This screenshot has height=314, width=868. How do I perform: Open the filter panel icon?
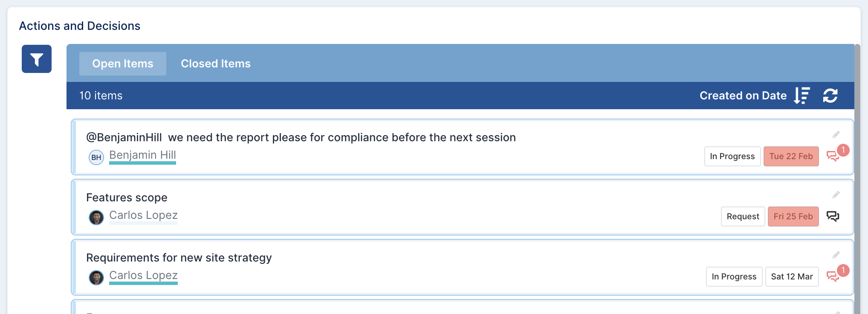pos(37,59)
